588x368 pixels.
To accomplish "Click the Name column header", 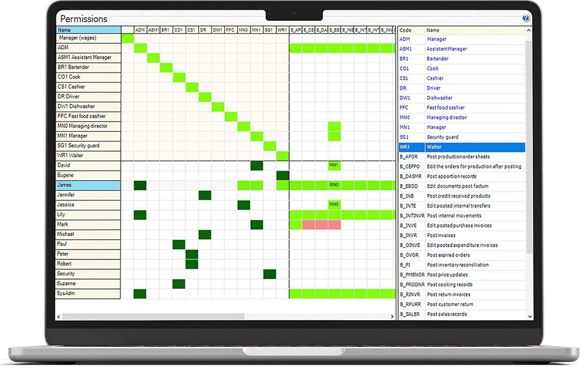I will pos(86,29).
